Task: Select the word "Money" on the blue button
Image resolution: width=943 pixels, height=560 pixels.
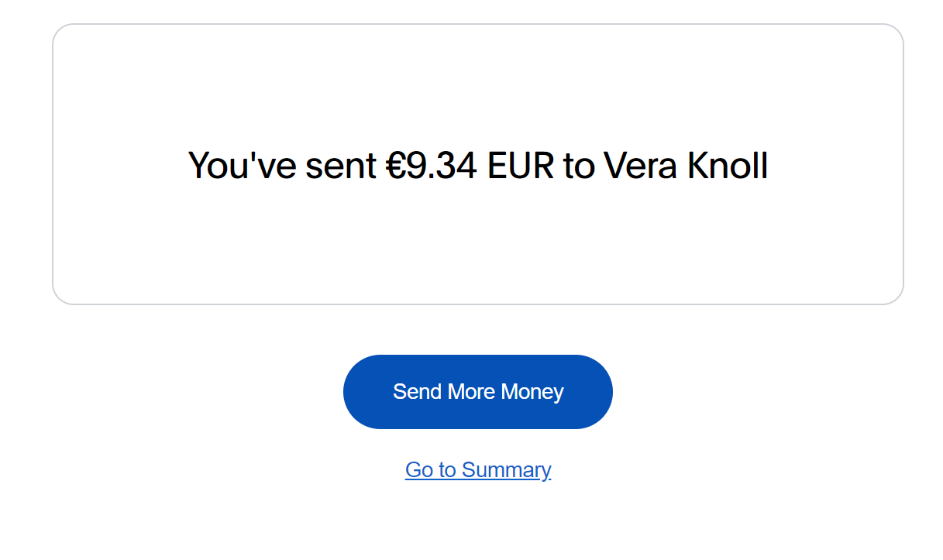Action: (x=532, y=392)
